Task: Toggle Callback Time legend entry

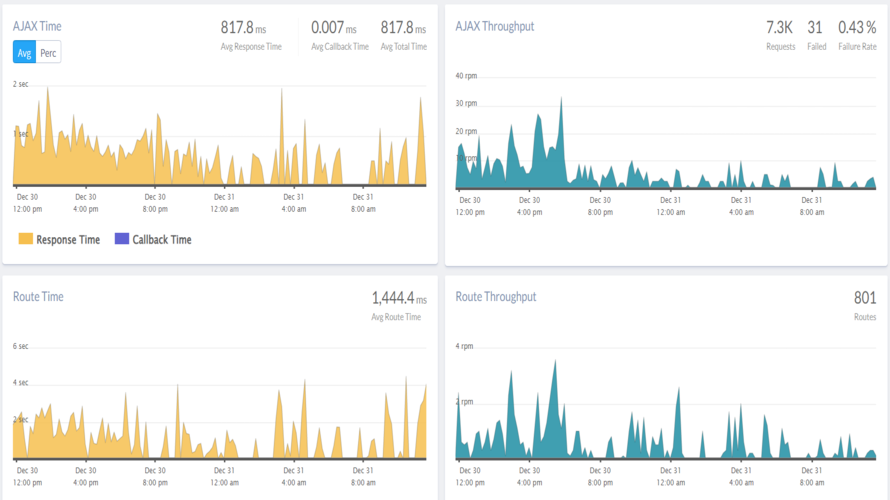Action: click(153, 240)
